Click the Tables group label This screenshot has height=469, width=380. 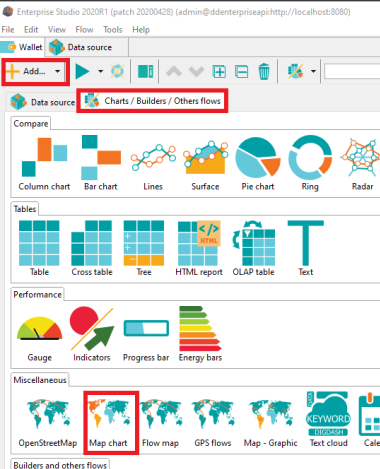tap(25, 209)
